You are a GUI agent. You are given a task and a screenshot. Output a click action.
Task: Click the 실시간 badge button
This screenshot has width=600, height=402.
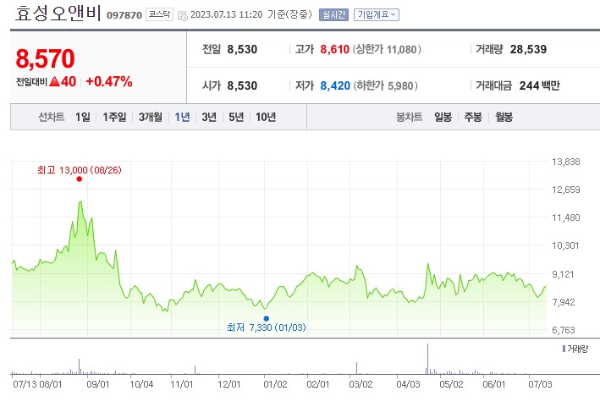(334, 15)
